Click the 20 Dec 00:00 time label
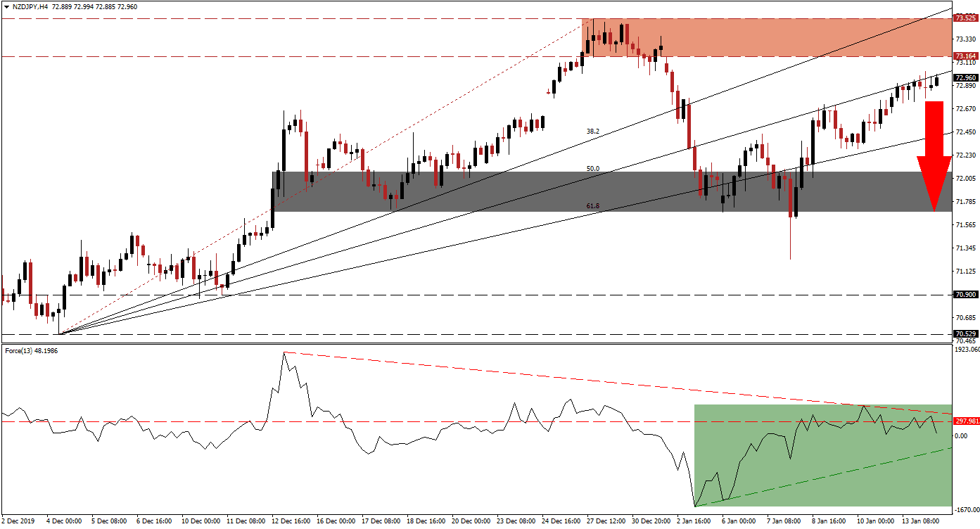The height and width of the screenshot is (529, 980). (x=472, y=521)
